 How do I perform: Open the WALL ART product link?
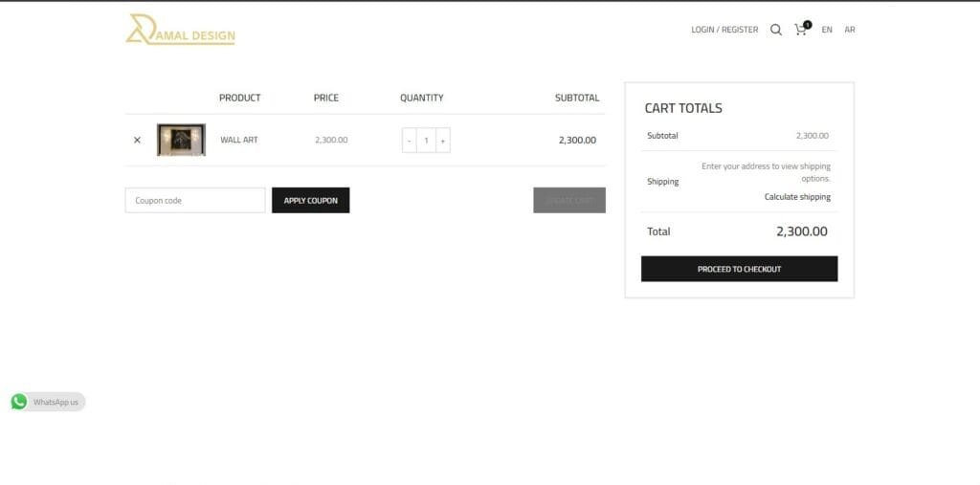click(x=238, y=140)
